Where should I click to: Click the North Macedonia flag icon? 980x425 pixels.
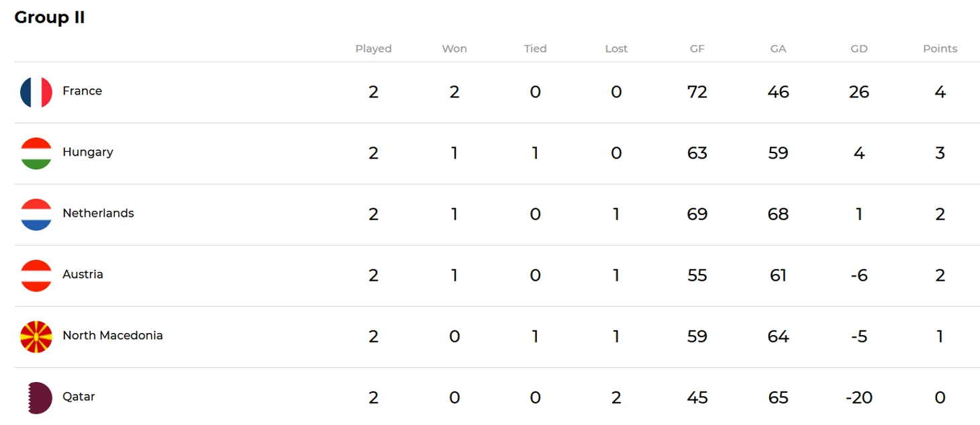[36, 336]
